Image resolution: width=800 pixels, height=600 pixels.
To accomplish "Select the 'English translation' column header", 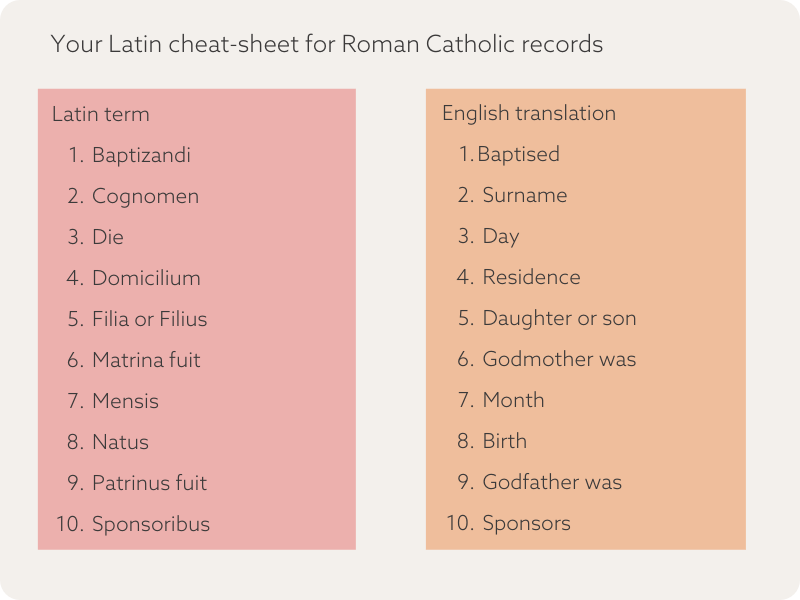I will tap(529, 113).
